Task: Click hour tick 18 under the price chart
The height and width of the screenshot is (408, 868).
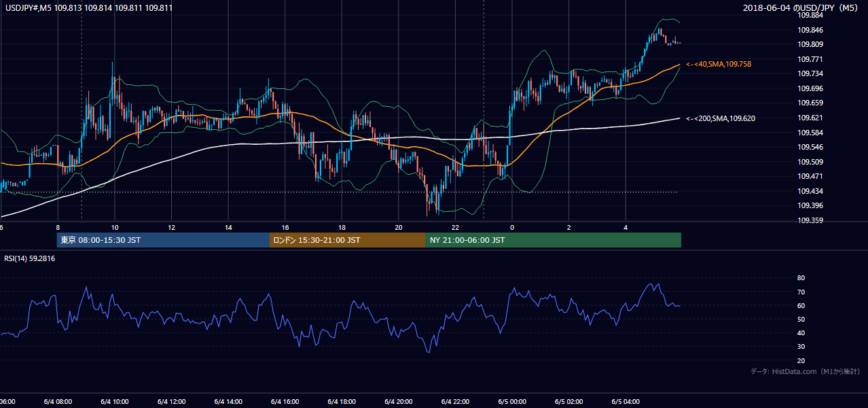Action: coord(342,227)
